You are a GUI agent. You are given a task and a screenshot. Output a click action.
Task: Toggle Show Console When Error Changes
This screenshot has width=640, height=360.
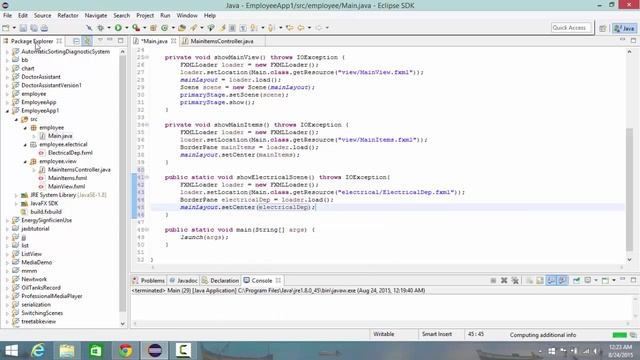pyautogui.click(x=562, y=280)
